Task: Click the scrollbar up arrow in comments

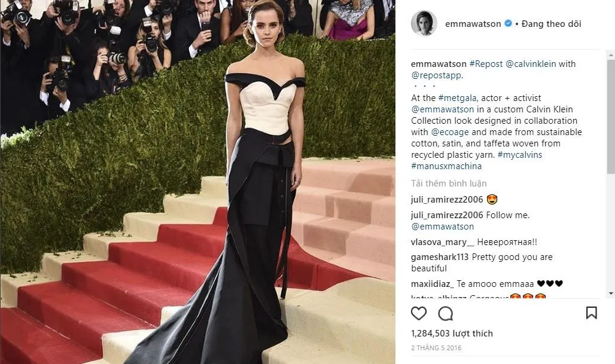Action: coord(611,55)
